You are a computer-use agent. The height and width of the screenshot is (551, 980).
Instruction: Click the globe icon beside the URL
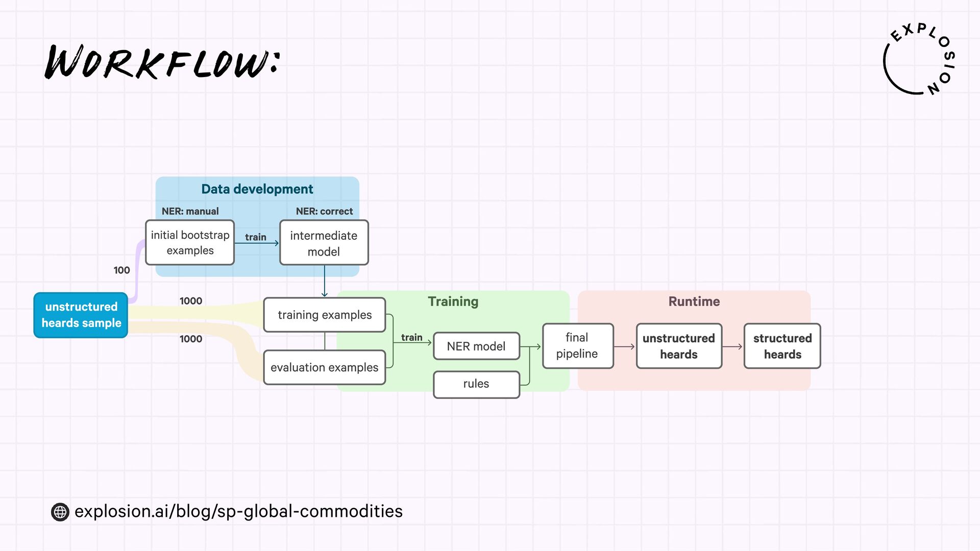point(60,512)
